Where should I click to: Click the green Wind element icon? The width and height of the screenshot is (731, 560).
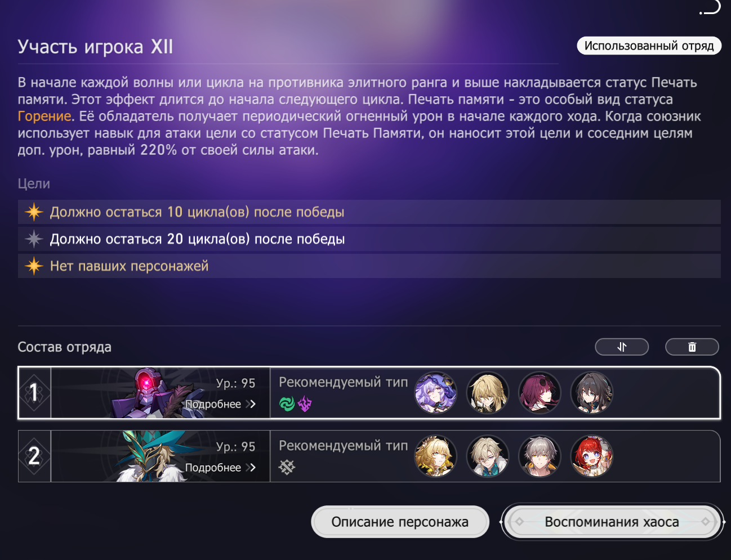[287, 404]
